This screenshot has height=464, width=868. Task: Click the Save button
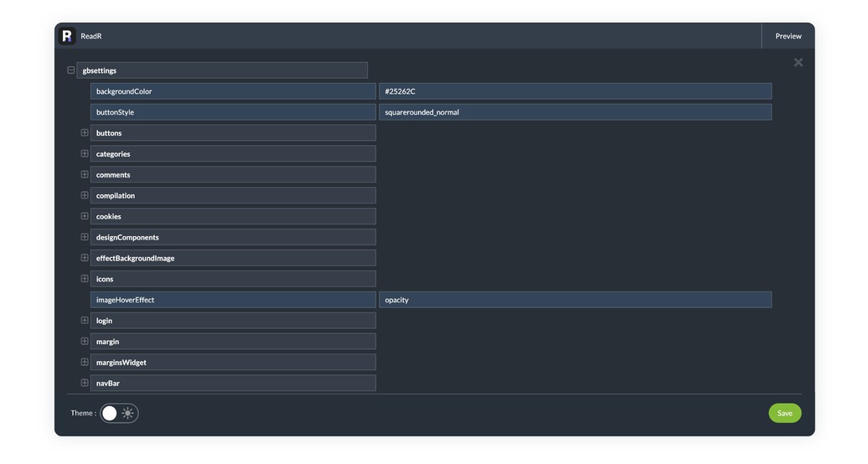(784, 413)
